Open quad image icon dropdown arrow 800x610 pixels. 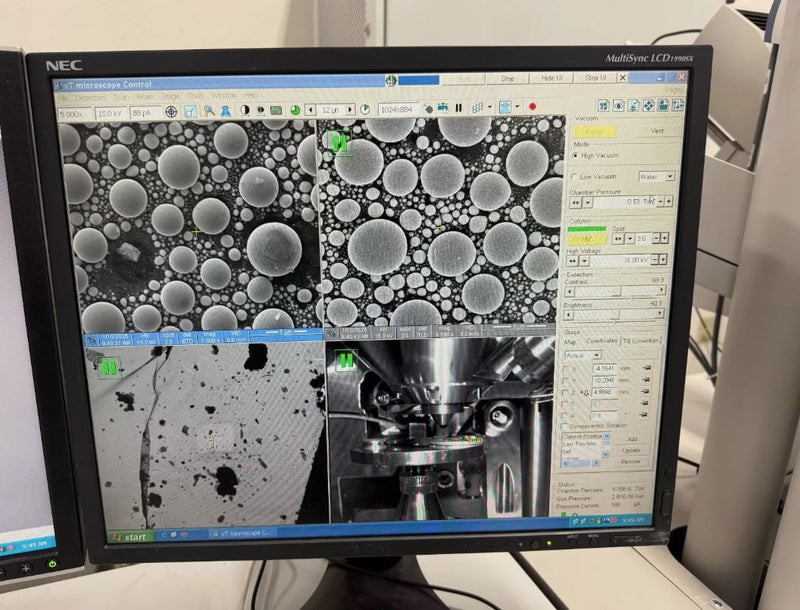(490, 107)
